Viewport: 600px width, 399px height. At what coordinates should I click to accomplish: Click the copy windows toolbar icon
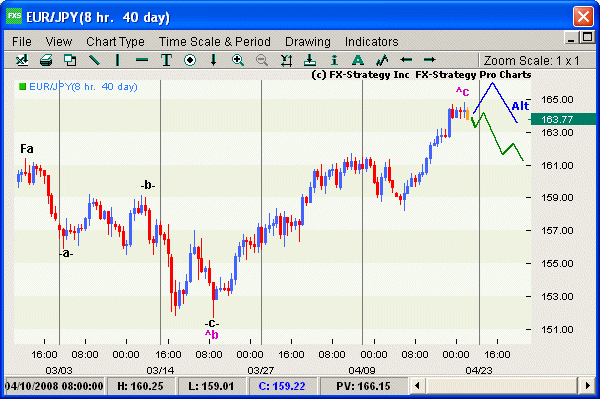point(70,60)
